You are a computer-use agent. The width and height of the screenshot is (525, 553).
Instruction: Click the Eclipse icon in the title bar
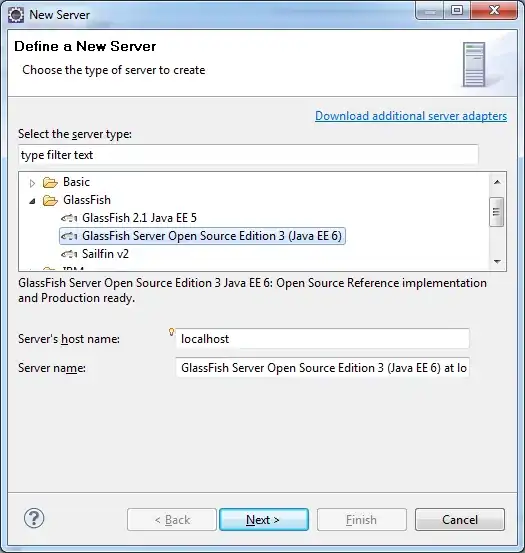[x=16, y=15]
